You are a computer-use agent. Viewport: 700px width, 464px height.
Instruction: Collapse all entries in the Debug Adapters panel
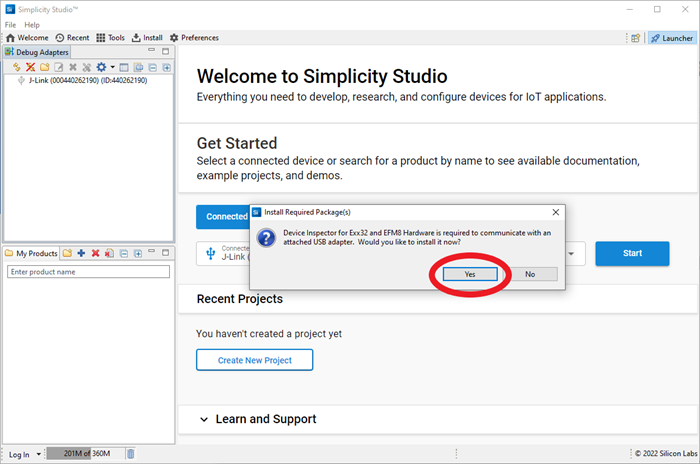coord(153,67)
